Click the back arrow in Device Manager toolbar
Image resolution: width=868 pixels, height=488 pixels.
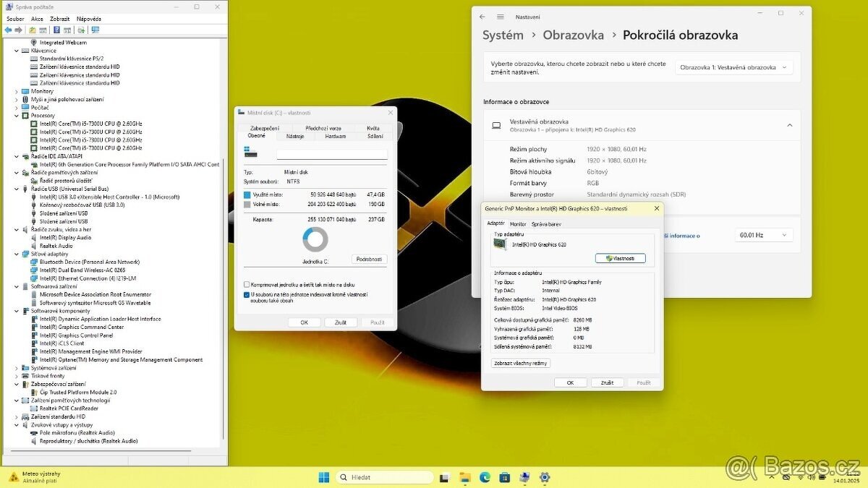[x=7, y=30]
